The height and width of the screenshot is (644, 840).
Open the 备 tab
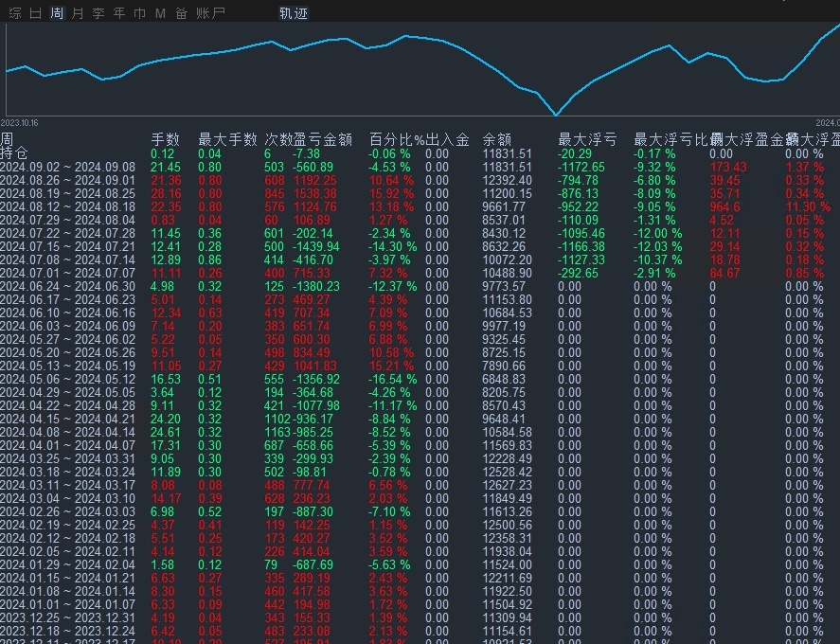pos(181,13)
